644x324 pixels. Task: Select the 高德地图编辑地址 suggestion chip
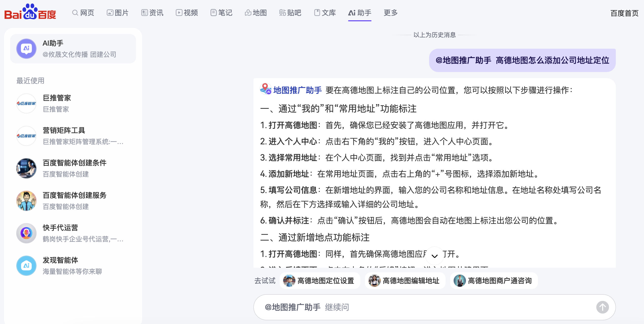click(x=405, y=281)
